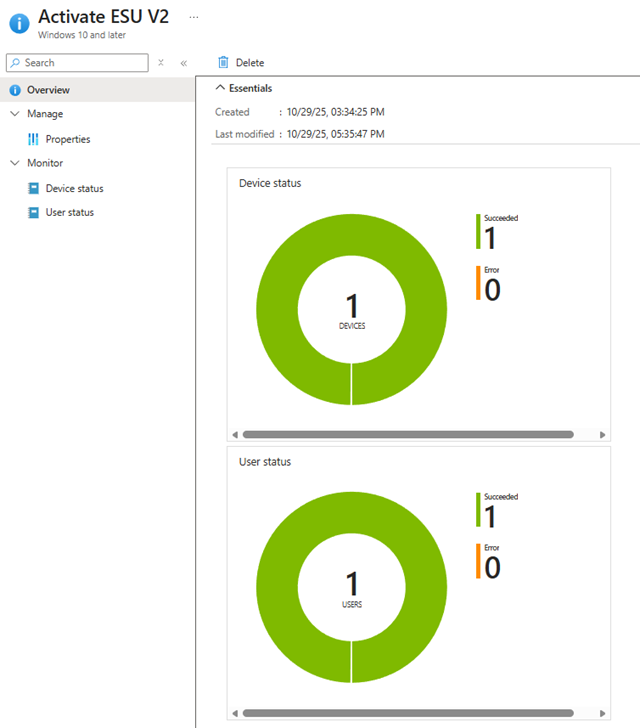Click the Overview info icon
The width and height of the screenshot is (640, 728).
(15, 90)
